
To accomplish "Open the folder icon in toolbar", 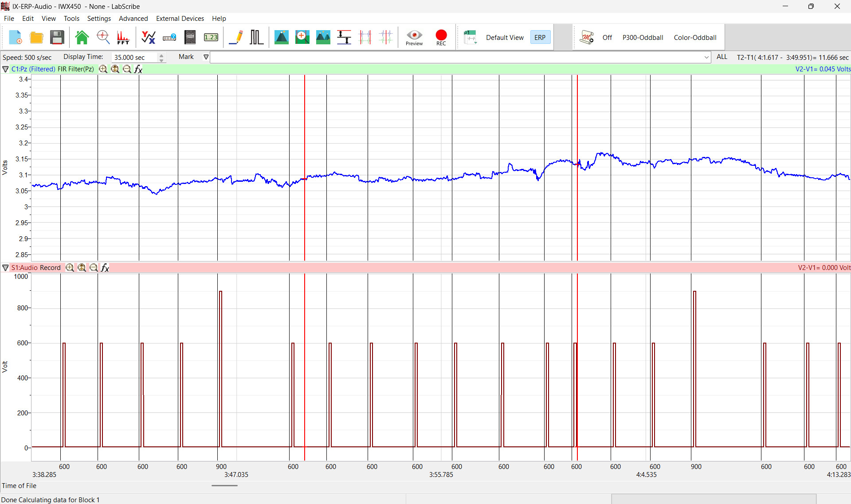I will tap(36, 37).
